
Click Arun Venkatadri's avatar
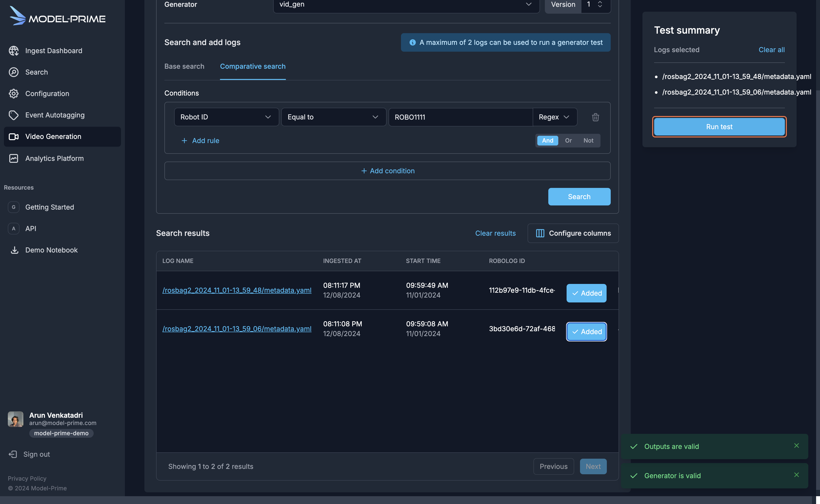click(16, 419)
